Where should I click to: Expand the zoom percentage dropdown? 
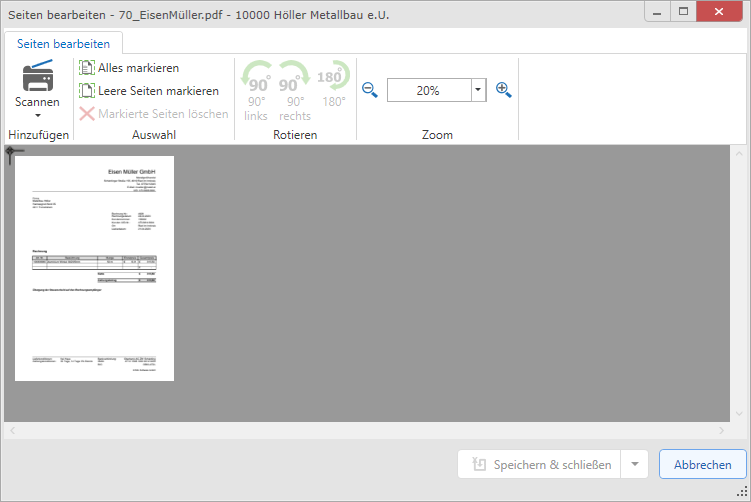point(477,90)
